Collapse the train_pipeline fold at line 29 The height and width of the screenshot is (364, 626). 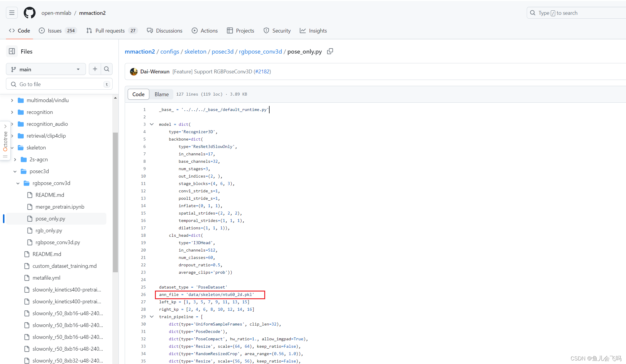(x=152, y=316)
